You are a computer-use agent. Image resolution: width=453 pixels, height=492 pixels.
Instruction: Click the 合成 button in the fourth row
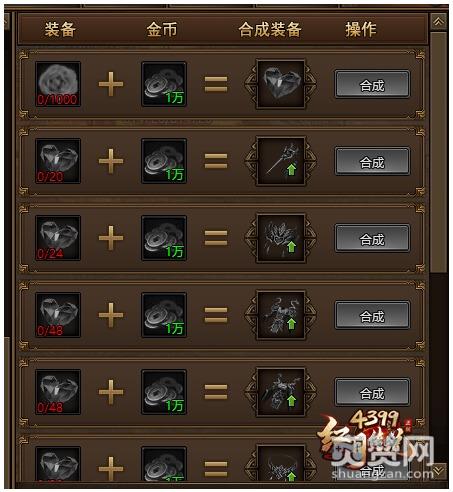click(372, 315)
